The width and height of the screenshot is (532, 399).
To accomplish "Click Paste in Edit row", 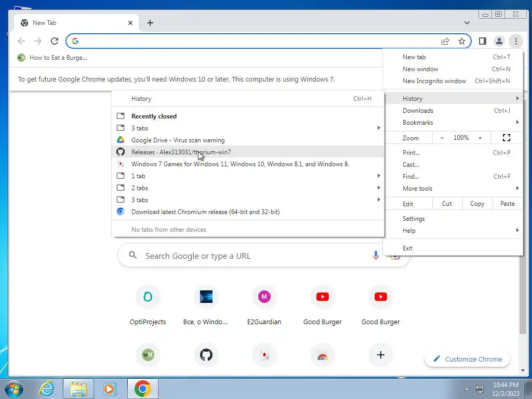I will click(x=507, y=204).
